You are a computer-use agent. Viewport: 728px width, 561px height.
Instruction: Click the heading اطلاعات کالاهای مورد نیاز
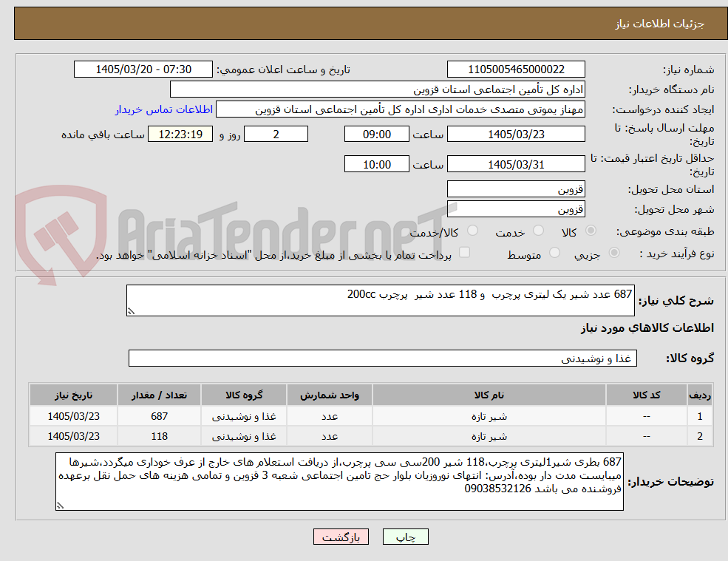[x=647, y=328]
